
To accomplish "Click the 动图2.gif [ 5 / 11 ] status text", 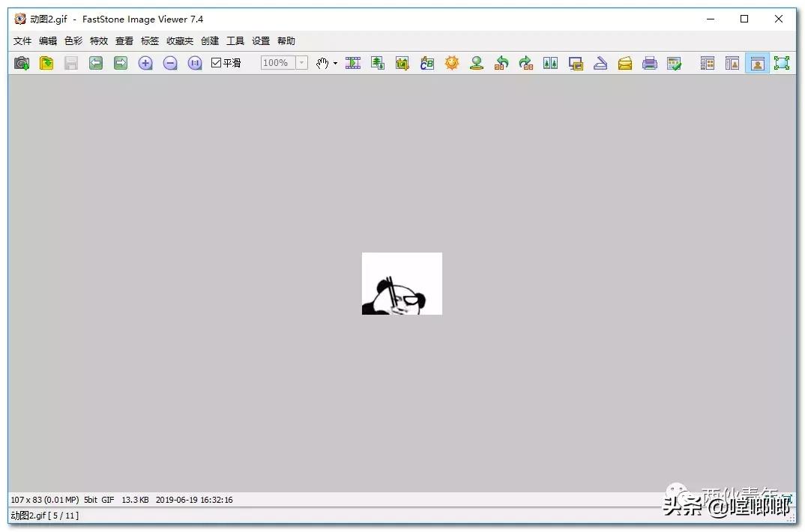I will pyautogui.click(x=45, y=516).
